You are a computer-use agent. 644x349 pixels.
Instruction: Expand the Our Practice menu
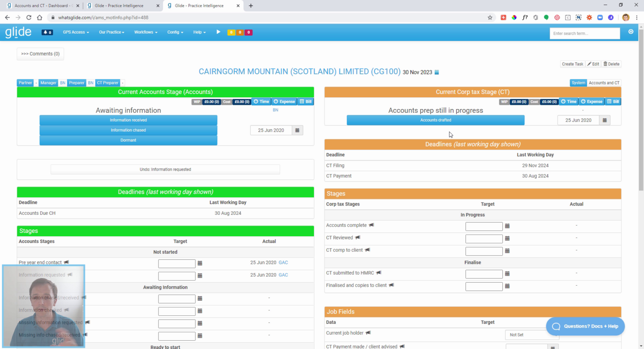[x=112, y=32]
